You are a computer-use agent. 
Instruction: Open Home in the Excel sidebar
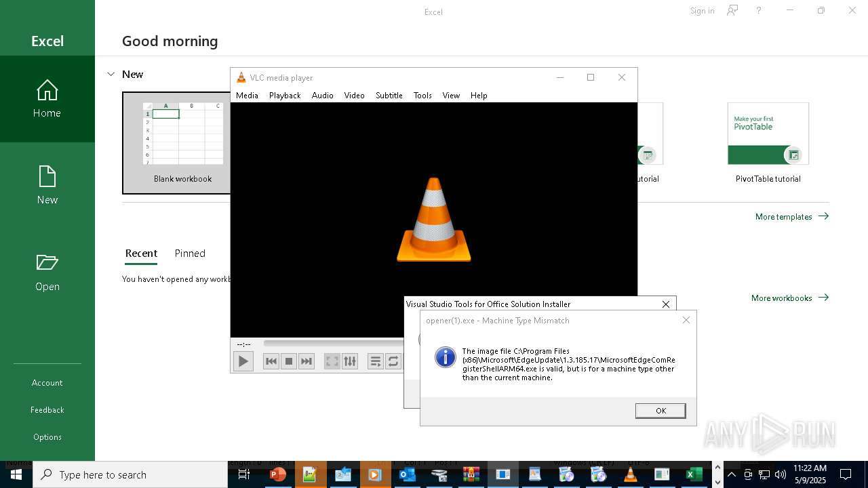coord(47,99)
